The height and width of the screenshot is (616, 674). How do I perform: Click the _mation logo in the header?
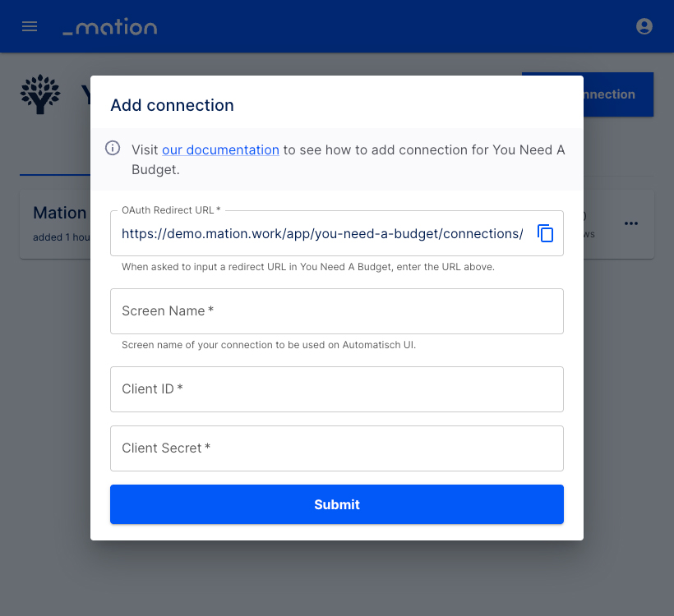click(x=110, y=26)
